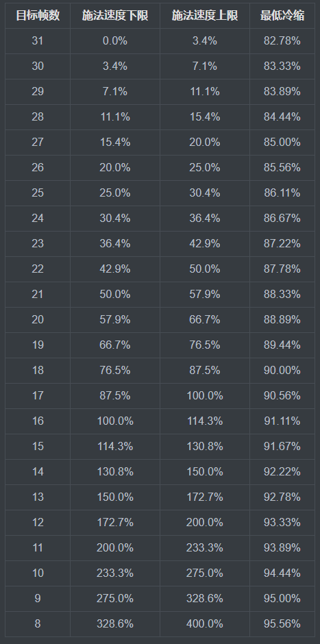Click the 85.00% minimum cooldown value
320x644 pixels.
click(x=282, y=143)
